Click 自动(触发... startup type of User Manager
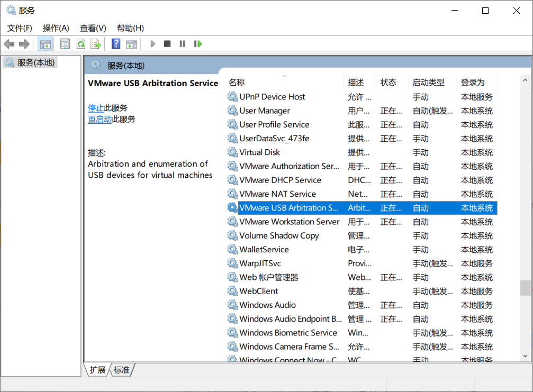This screenshot has height=392, width=533. click(x=432, y=111)
